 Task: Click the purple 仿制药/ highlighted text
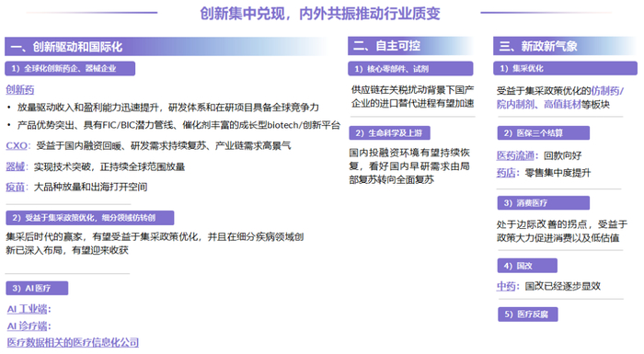(607, 91)
